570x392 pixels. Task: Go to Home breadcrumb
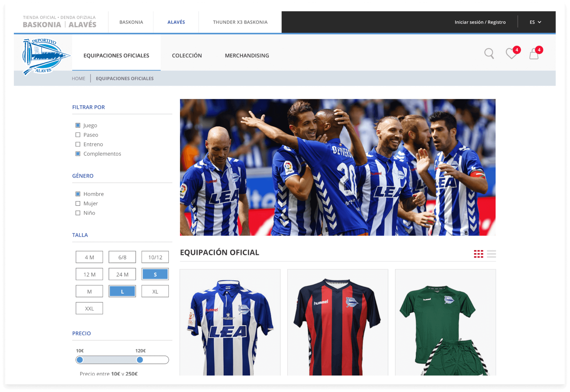78,78
